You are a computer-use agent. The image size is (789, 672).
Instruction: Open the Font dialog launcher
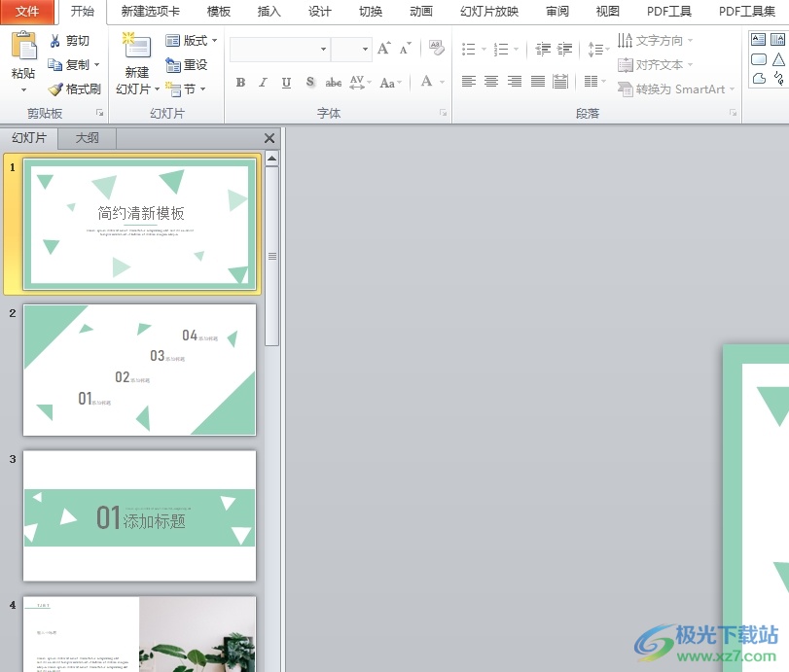[x=444, y=113]
